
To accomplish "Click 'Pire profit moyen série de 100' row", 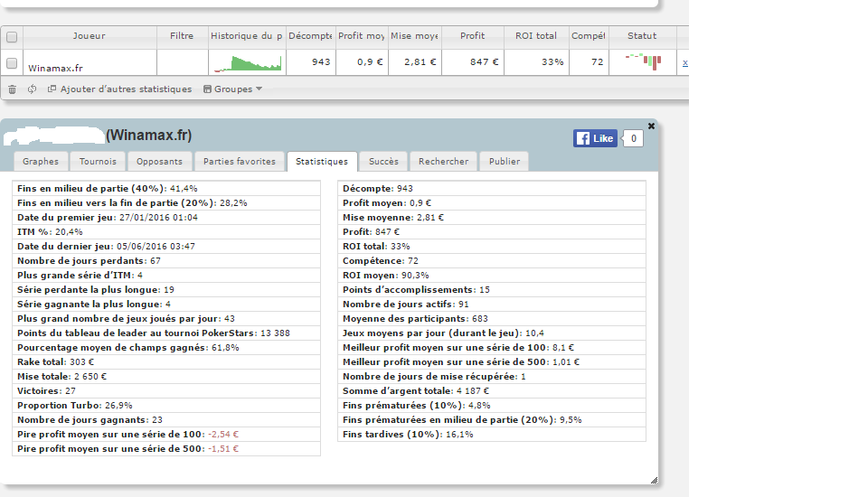I will tap(166, 434).
